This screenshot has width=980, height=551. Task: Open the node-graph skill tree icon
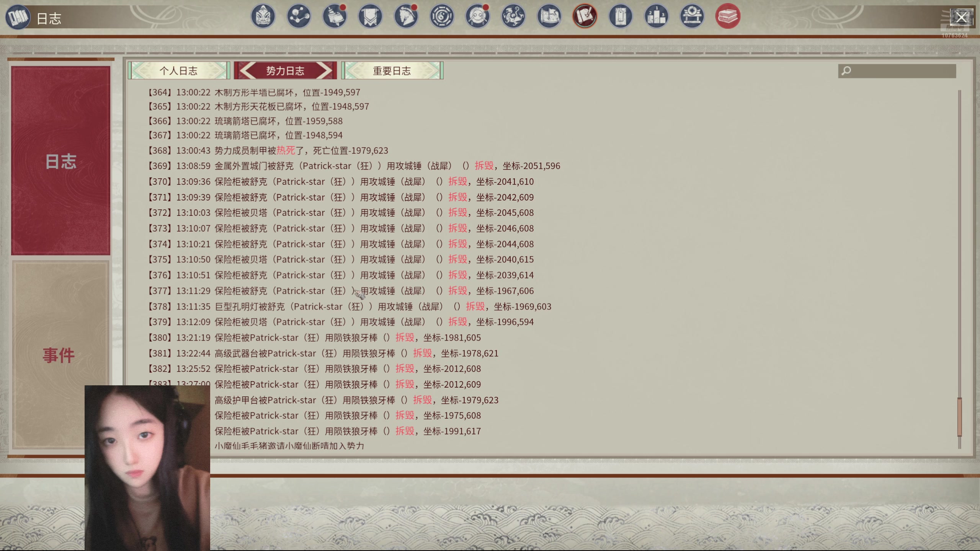(299, 16)
